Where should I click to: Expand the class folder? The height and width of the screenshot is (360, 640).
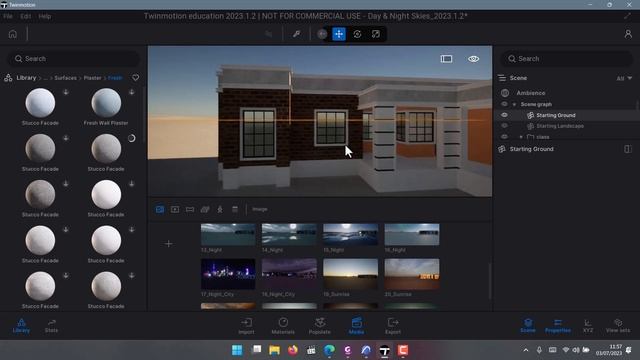tap(521, 137)
